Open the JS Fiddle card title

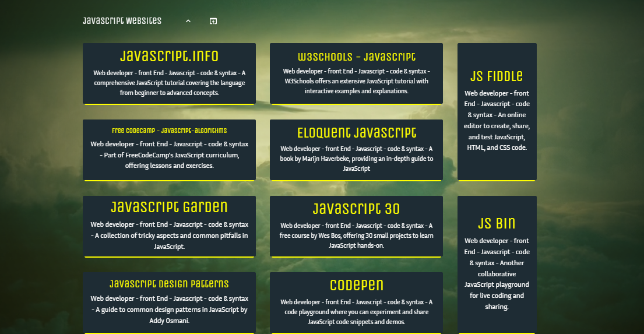pyautogui.click(x=497, y=76)
